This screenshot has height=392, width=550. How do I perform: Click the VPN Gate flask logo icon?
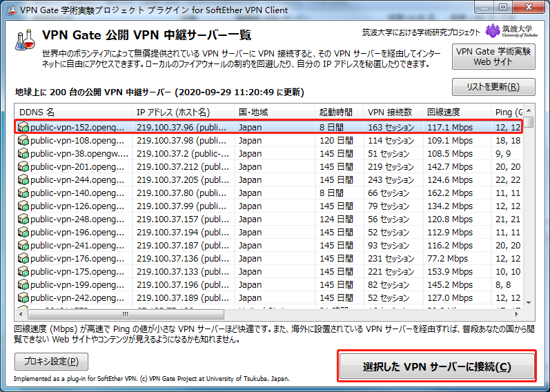pyautogui.click(x=26, y=39)
